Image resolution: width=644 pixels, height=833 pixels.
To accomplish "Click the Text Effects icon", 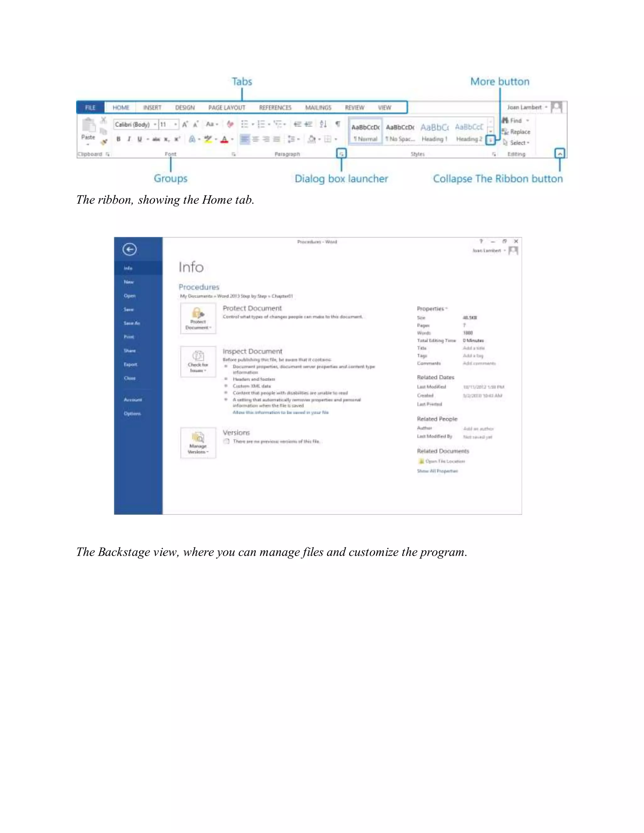I will (x=192, y=139).
